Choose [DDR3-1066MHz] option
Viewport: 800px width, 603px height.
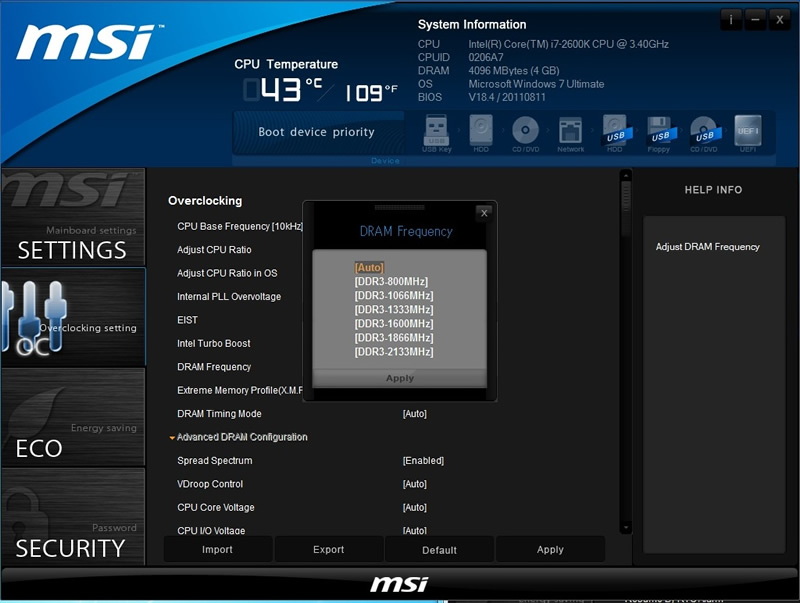point(394,296)
